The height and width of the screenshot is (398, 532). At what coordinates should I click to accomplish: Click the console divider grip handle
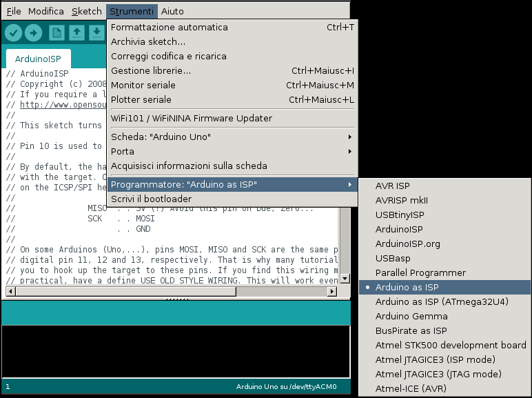[176, 299]
